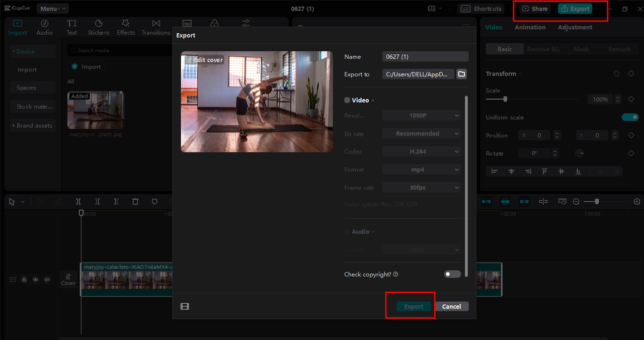Open the Shortcuts panel

point(481,9)
